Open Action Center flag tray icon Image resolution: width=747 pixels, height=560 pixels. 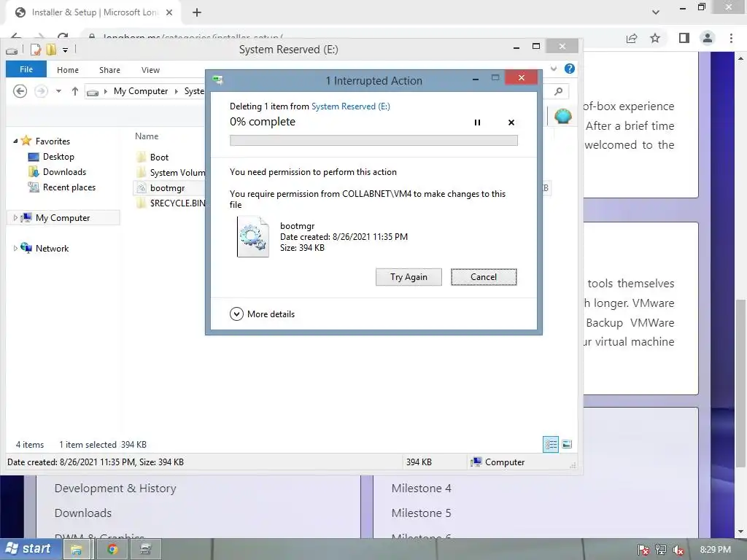643,550
